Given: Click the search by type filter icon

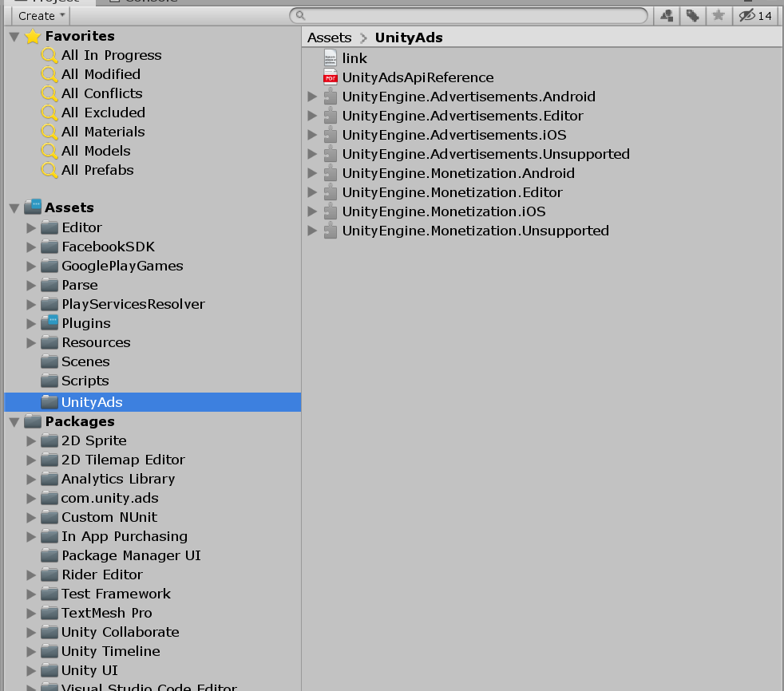Looking at the screenshot, I should pos(666,15).
